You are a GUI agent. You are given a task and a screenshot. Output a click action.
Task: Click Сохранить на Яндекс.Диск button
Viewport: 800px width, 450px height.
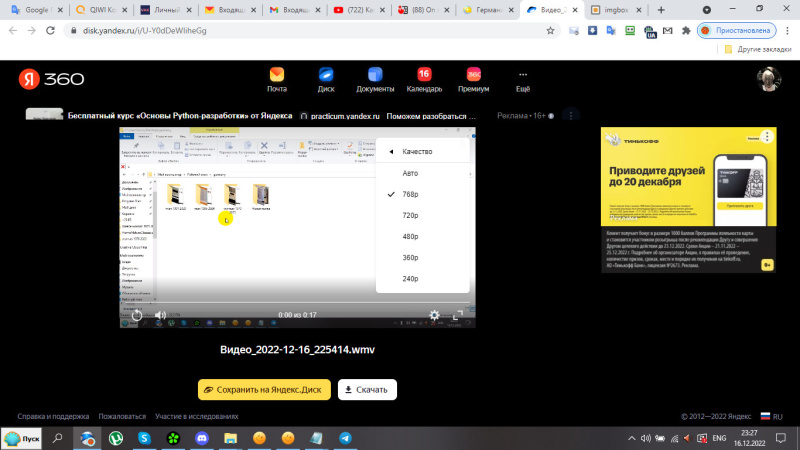coord(264,389)
